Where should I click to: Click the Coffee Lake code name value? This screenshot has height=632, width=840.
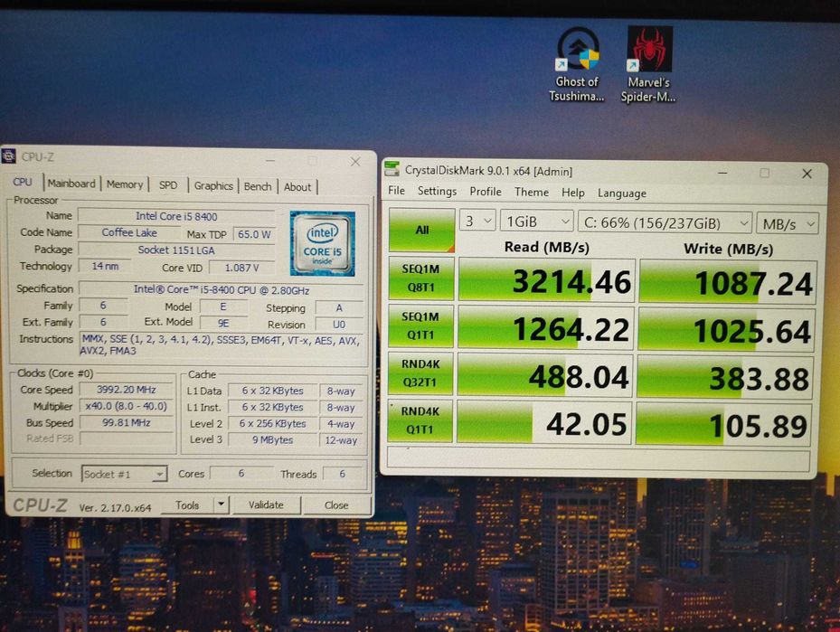(129, 232)
